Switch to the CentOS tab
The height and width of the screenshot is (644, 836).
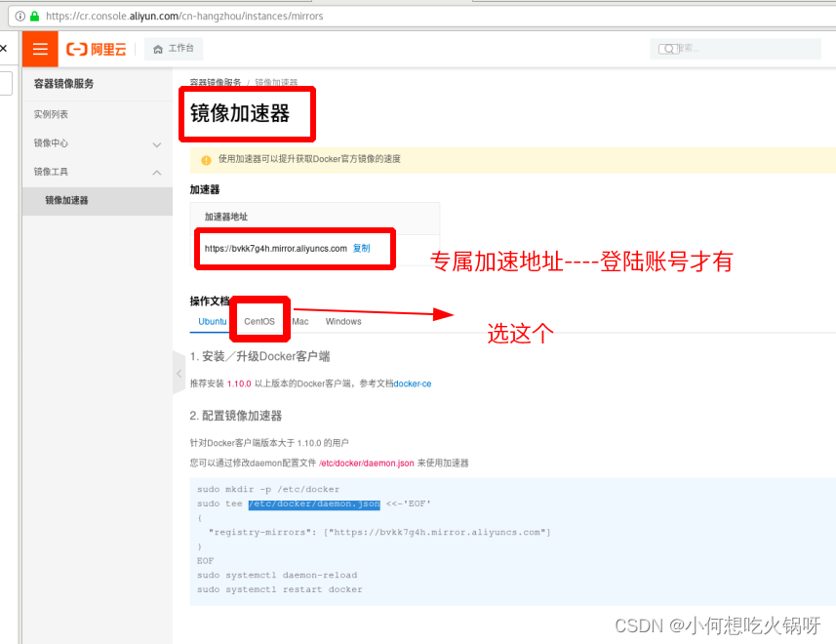pyautogui.click(x=259, y=321)
